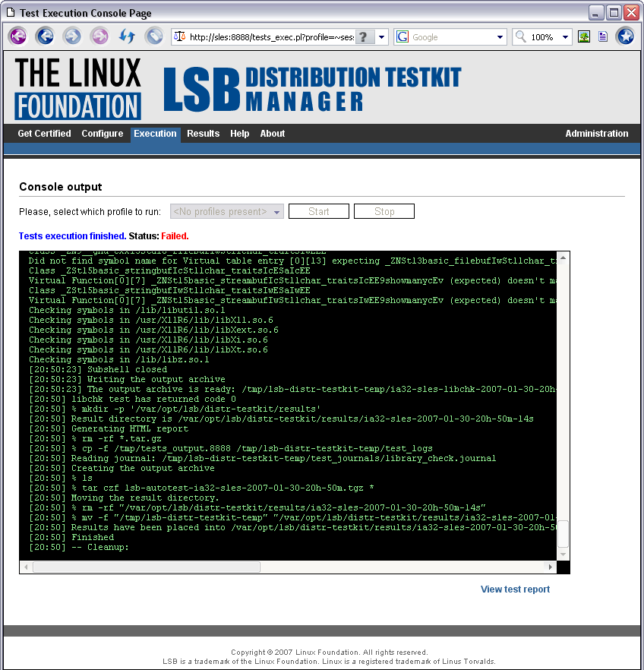
Task: Open the No profiles present dropdown
Action: pos(227,211)
